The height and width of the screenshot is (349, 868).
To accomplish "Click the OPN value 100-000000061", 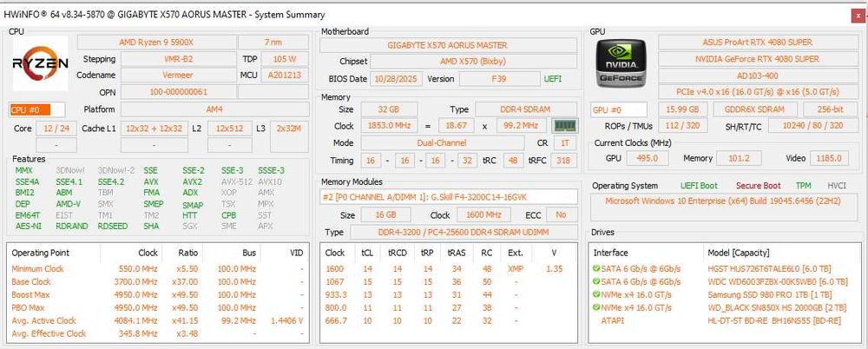I will 178,91.
